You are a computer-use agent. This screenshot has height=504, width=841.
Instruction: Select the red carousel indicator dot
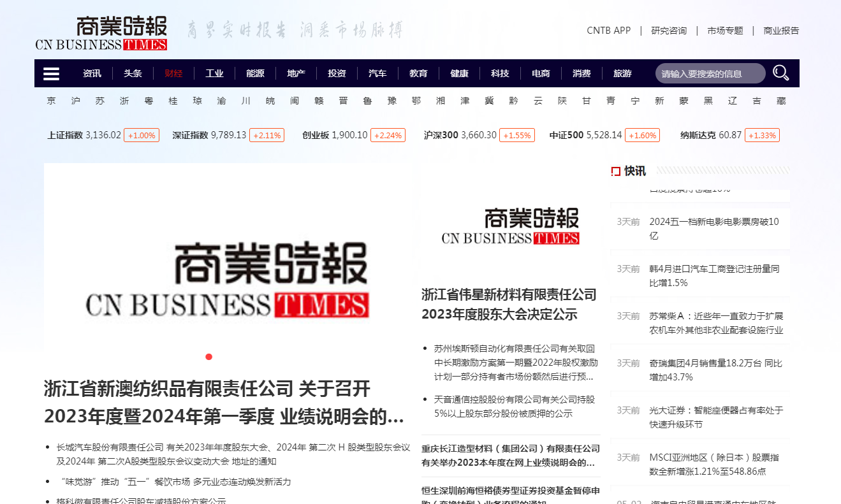(208, 356)
